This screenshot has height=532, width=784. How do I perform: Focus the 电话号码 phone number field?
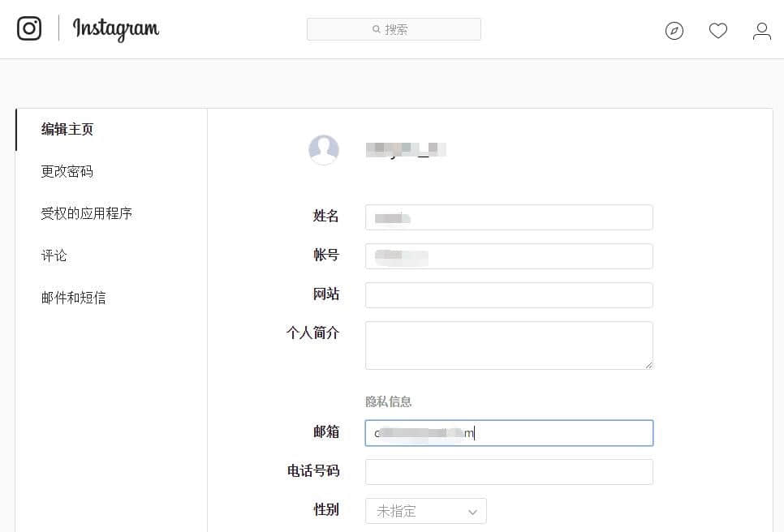coord(509,472)
